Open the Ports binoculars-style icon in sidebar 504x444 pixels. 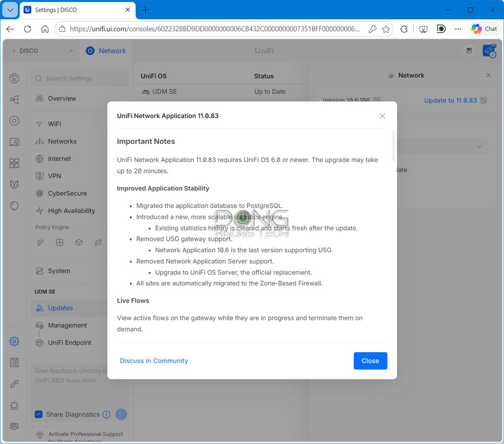pos(14,163)
